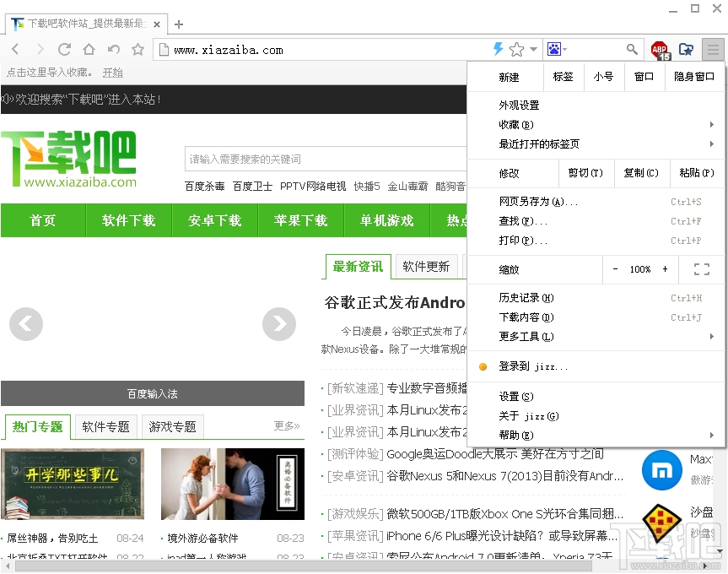Click the right carousel arrow button

pyautogui.click(x=279, y=323)
